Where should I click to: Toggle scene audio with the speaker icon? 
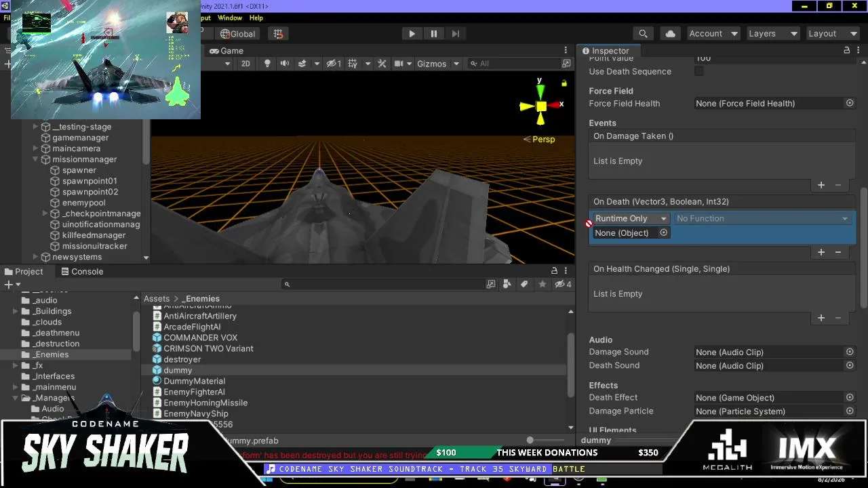pyautogui.click(x=285, y=63)
